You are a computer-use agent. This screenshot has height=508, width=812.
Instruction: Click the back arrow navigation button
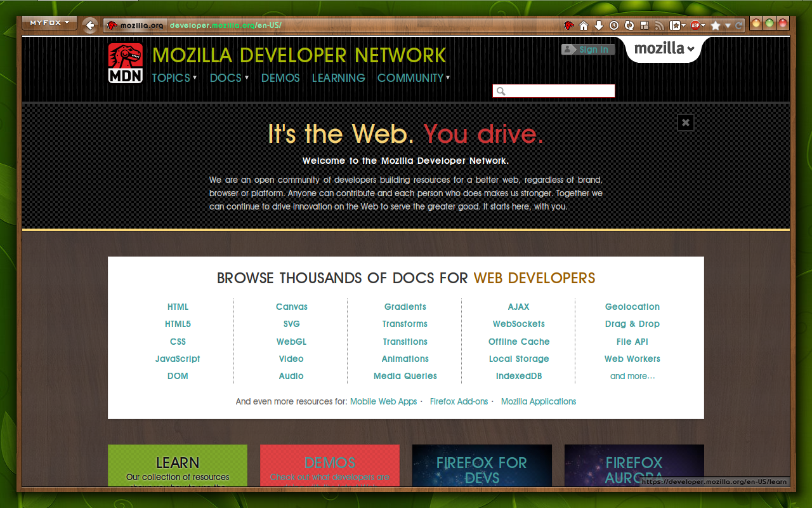coord(91,25)
